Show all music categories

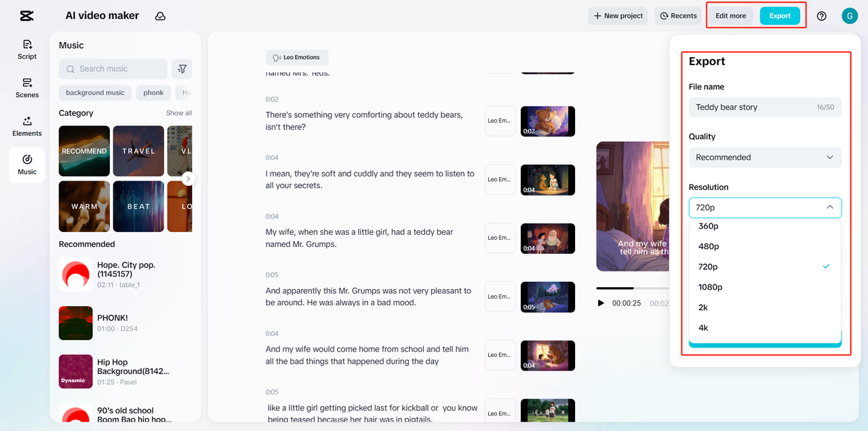(x=178, y=113)
